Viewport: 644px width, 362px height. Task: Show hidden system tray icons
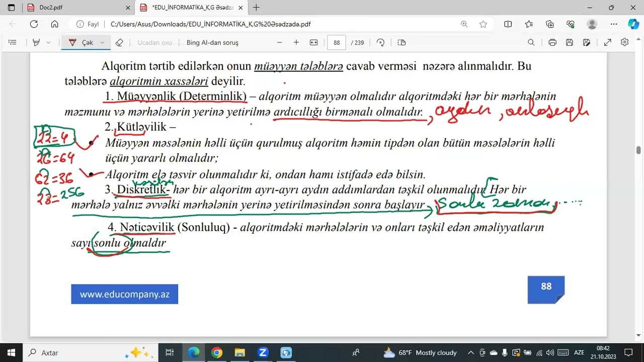tap(471, 353)
